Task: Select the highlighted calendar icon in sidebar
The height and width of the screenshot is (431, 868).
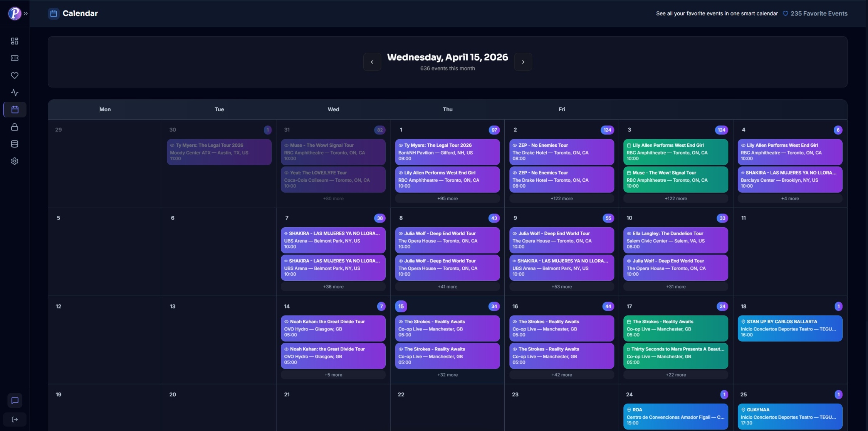Action: click(14, 109)
